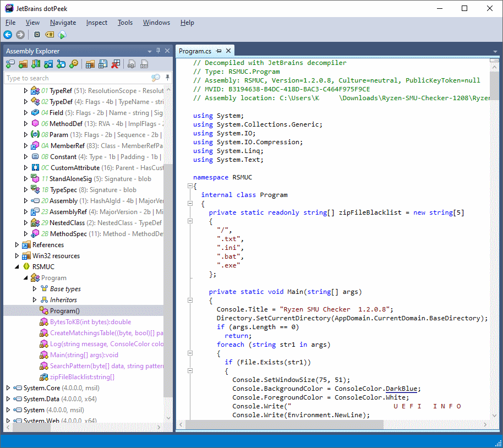Toggle the pin on the Program.cs tab
This screenshot has width=503, height=448.
218,51
